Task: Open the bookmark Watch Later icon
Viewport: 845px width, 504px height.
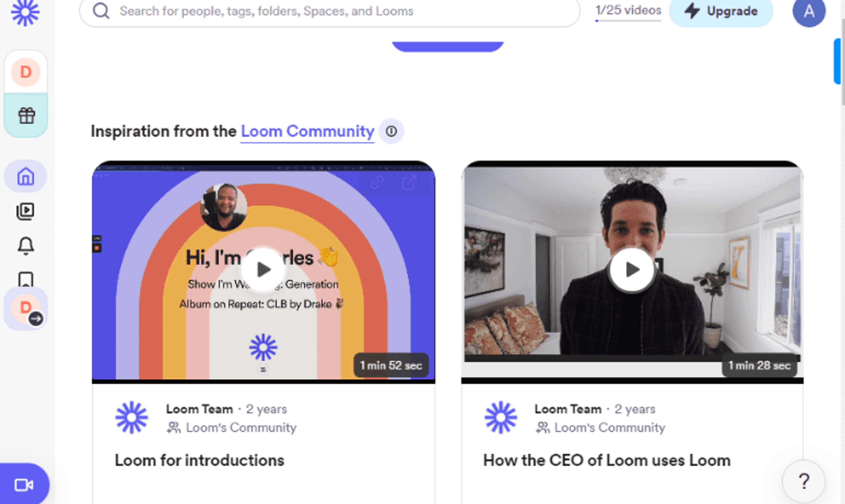Action: point(26,279)
